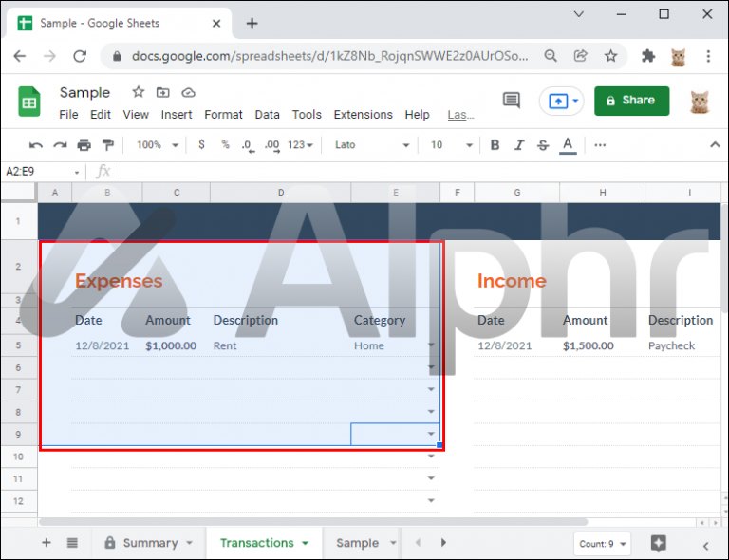This screenshot has width=729, height=560.
Task: Open Category dropdown arrow in row 12
Action: (431, 500)
